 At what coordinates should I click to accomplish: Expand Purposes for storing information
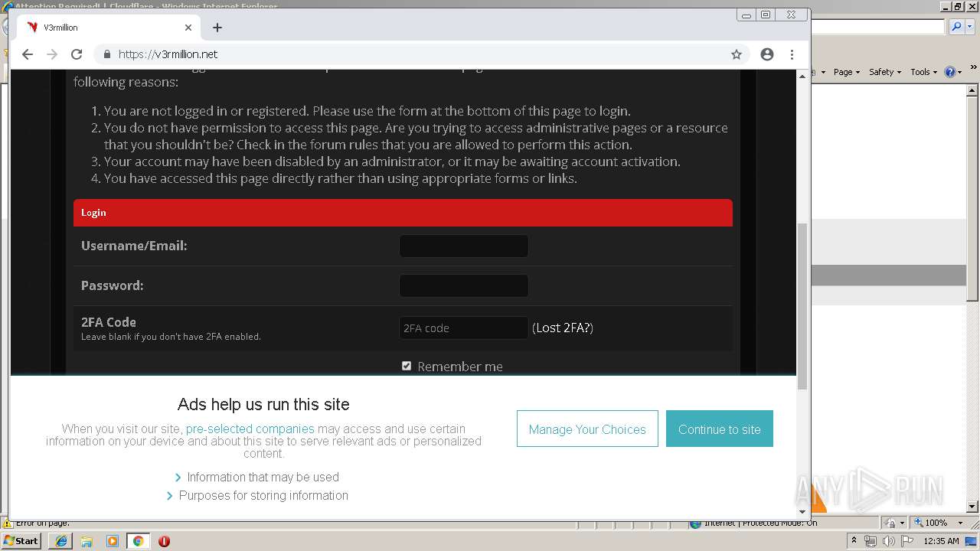coord(257,495)
